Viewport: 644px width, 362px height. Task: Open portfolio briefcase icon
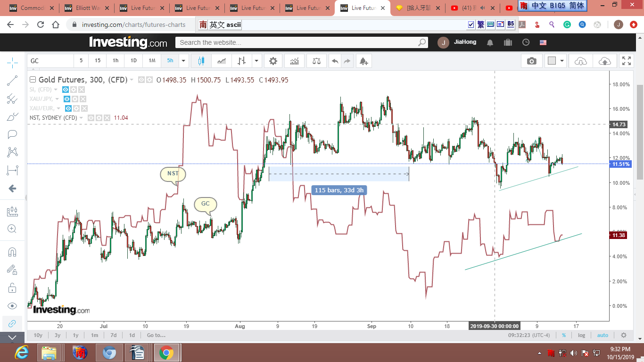508,42
